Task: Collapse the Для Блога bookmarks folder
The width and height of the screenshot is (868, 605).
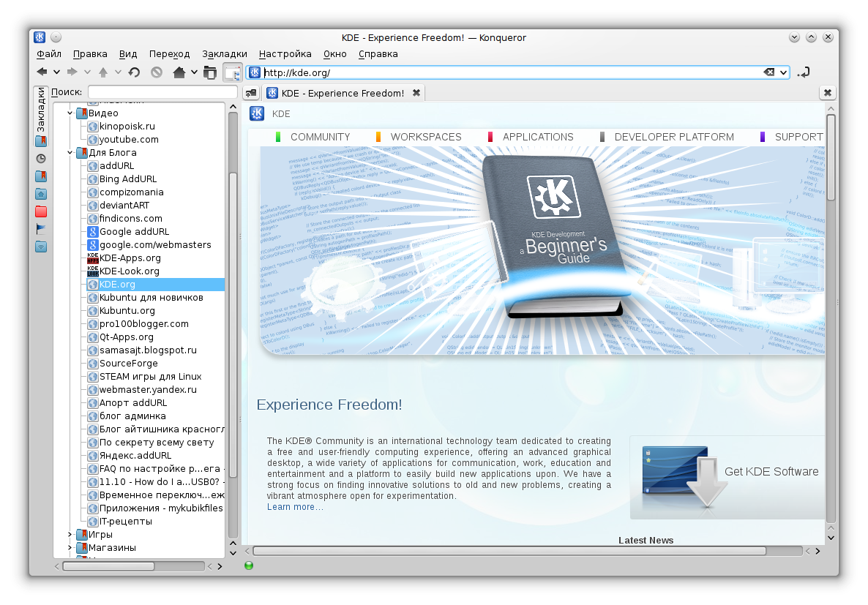Action: tap(70, 152)
